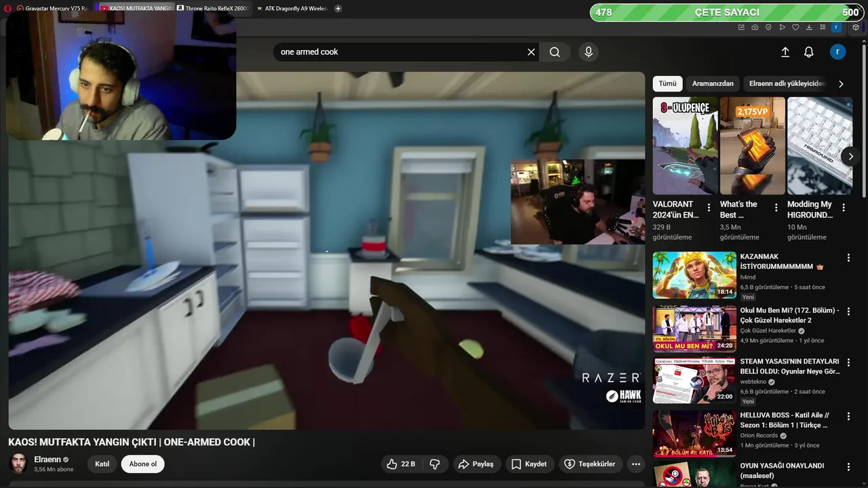Open Elraenn channel avatar
Screen dimensions: 868x488
(x=18, y=464)
